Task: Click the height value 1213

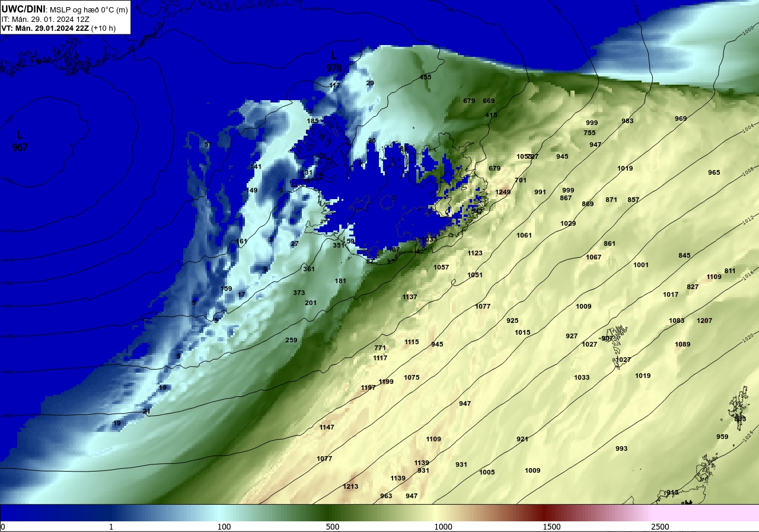Action: [350, 486]
